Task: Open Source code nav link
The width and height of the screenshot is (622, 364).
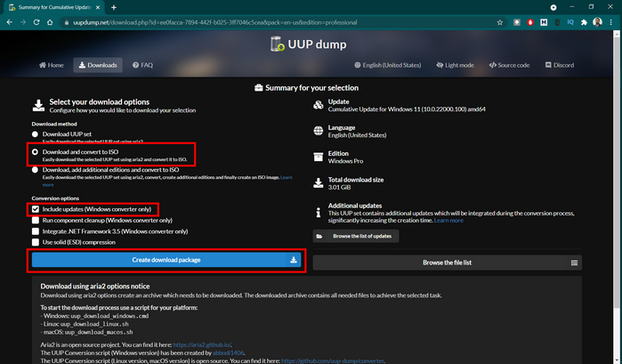Action: tap(509, 65)
